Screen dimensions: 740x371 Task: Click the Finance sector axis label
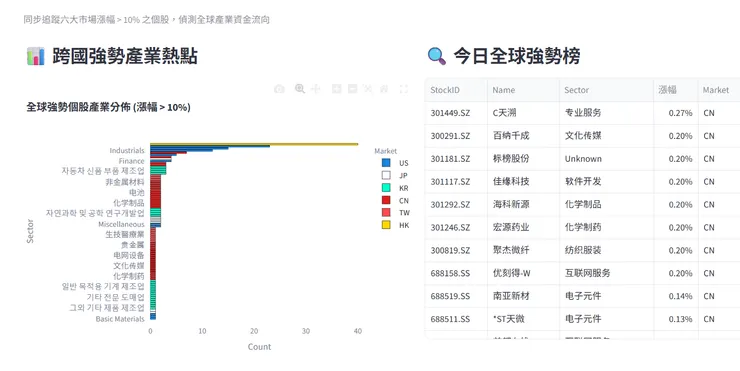pos(132,161)
